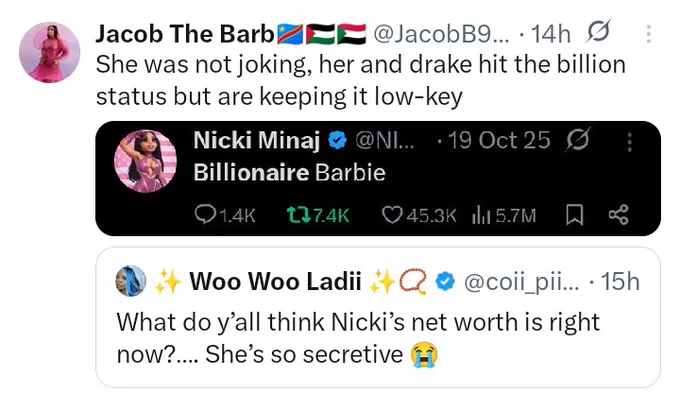Reply to the Billionaire Barbie tweet

tap(225, 215)
